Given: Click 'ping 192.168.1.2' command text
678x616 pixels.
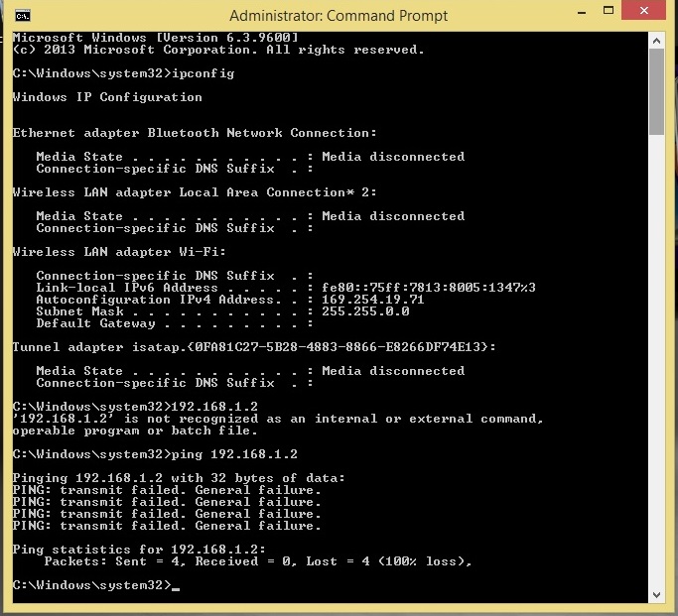Looking at the screenshot, I should (x=234, y=454).
